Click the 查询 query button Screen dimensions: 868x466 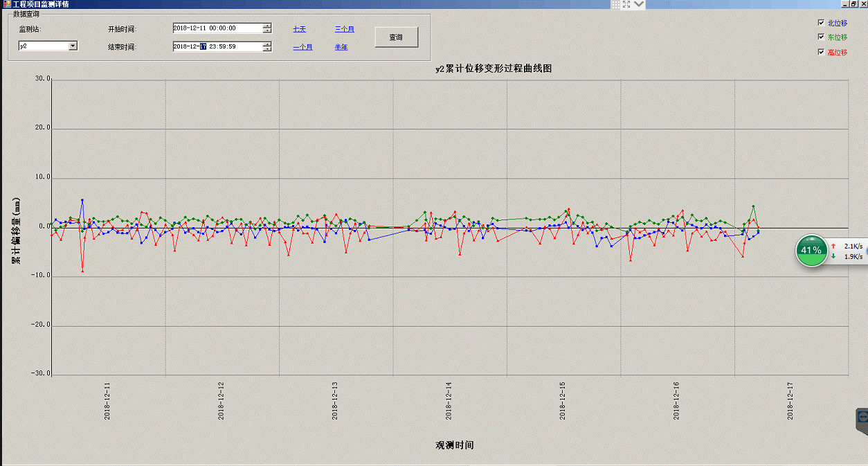(396, 37)
